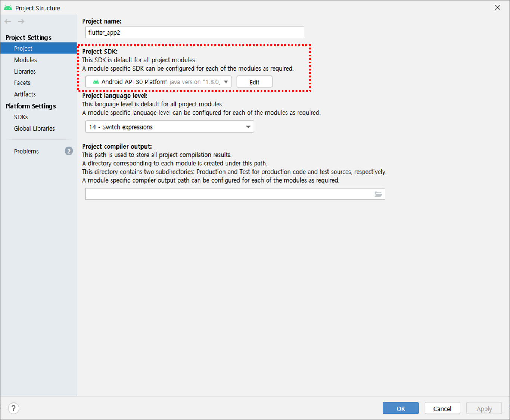Focus the Project name input field
The height and width of the screenshot is (420, 510).
pos(195,32)
